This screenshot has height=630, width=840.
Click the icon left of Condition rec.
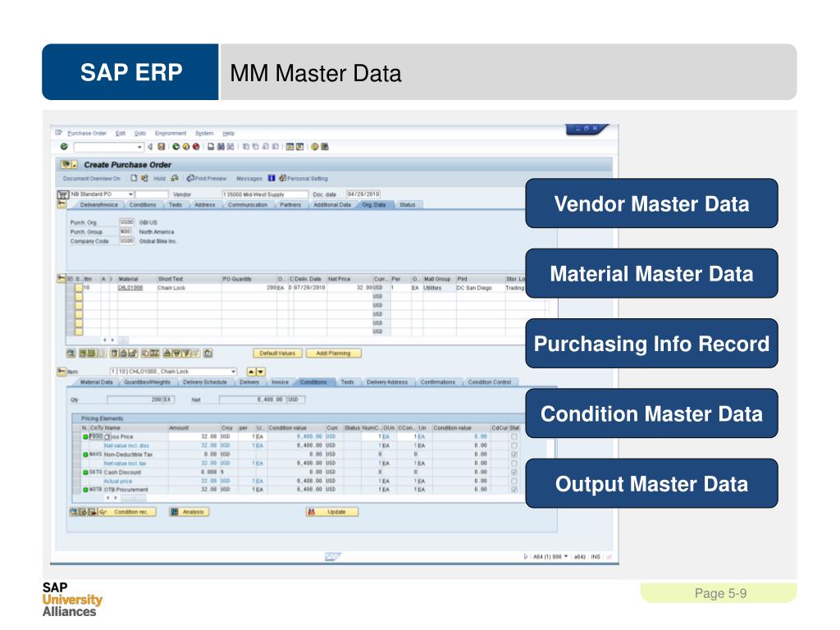pos(103,512)
